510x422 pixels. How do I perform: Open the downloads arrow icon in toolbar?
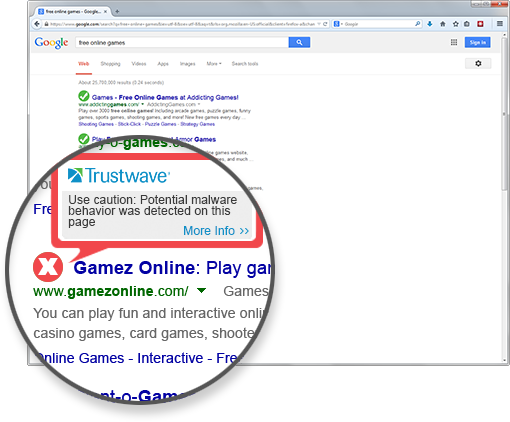tap(430, 24)
